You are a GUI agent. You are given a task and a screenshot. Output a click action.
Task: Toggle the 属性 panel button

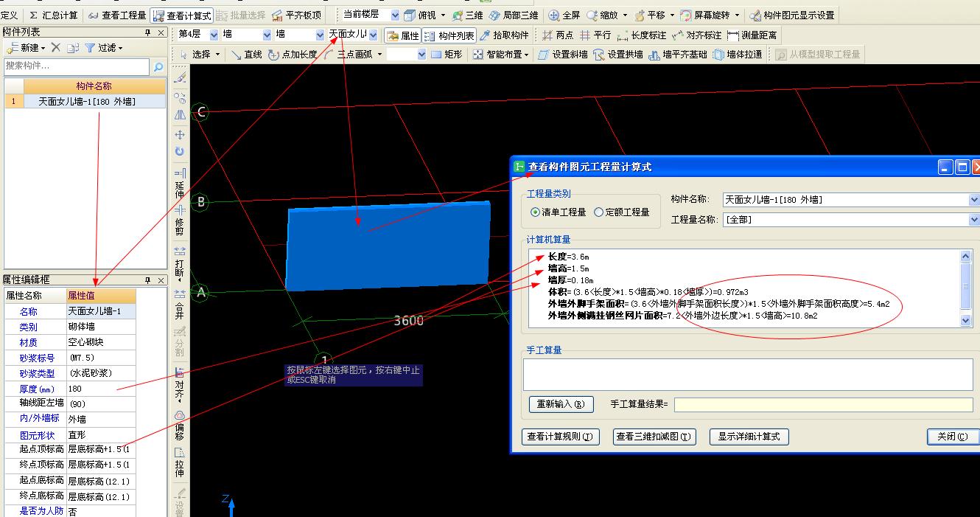[x=403, y=35]
